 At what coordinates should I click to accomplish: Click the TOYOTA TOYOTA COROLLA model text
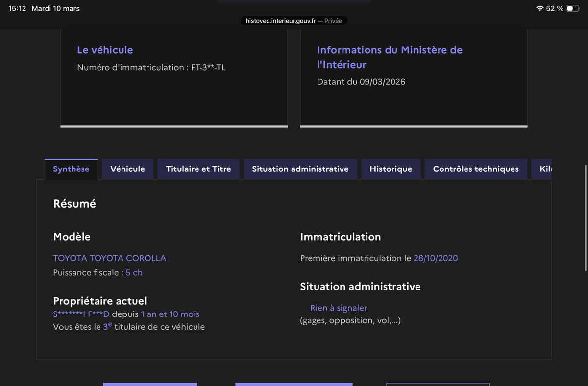pos(110,258)
